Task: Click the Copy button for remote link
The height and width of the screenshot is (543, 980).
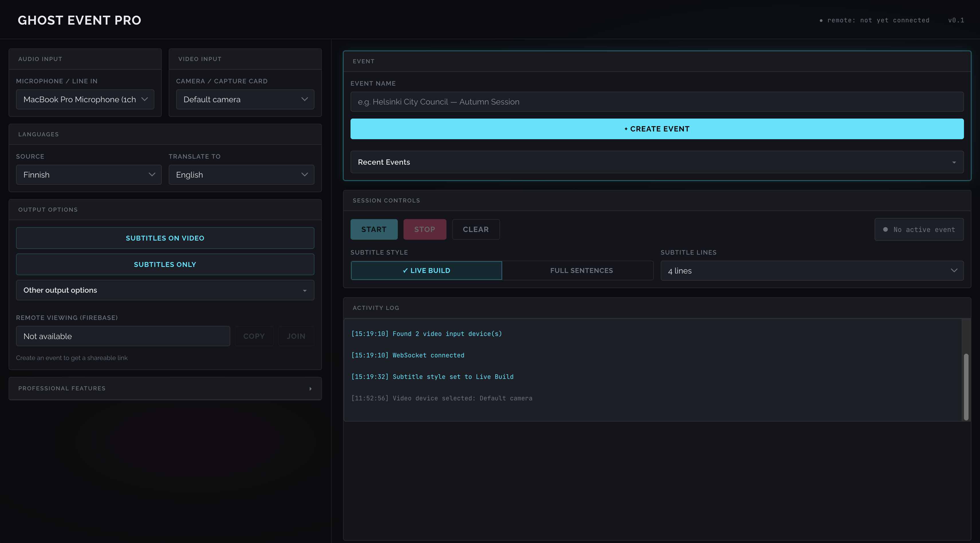Action: tap(254, 337)
